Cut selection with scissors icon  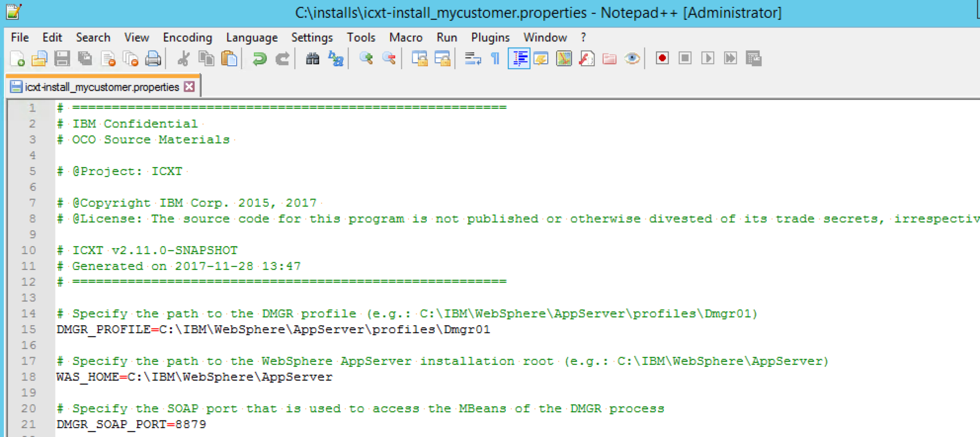point(183,59)
